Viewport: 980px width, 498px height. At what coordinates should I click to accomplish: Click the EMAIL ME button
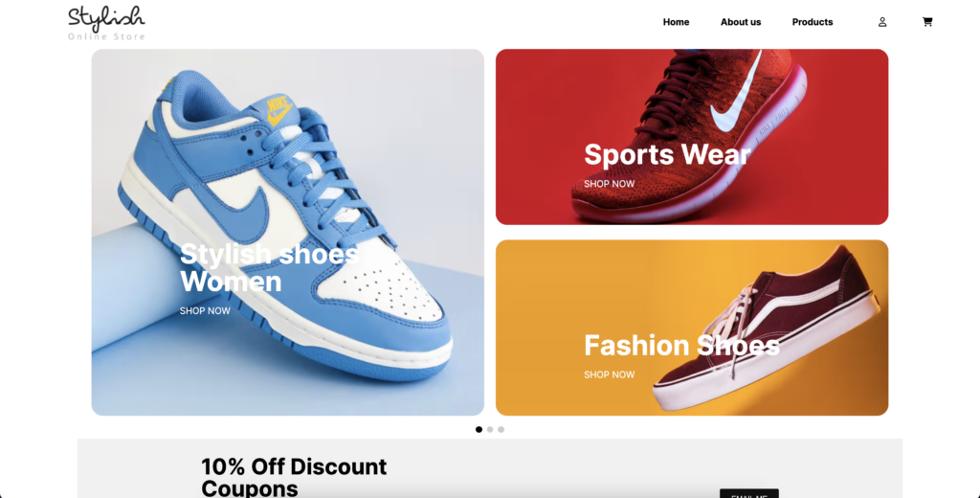coord(748,493)
